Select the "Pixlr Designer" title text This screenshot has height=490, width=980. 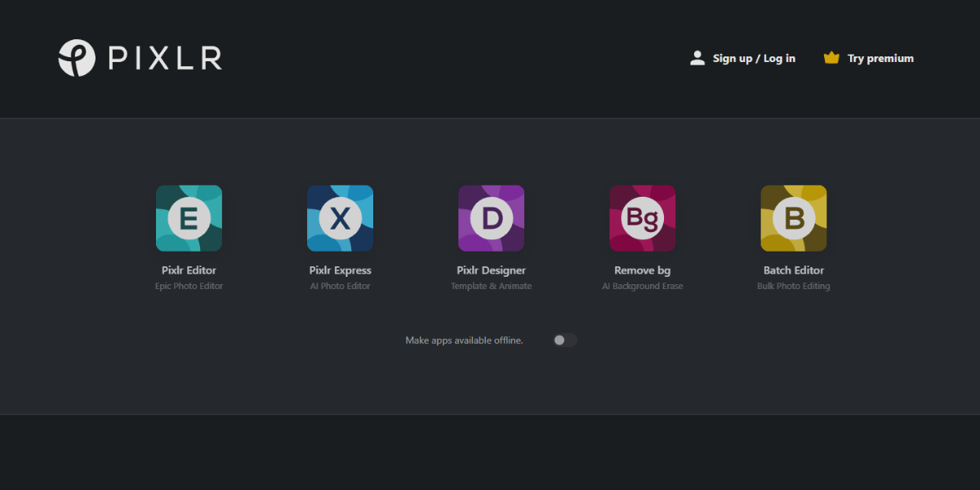(x=491, y=270)
